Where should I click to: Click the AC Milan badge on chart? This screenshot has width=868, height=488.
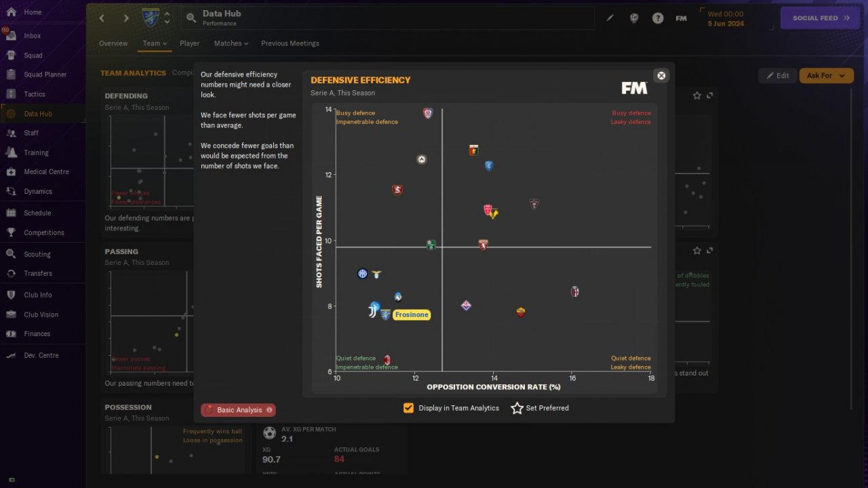(x=387, y=360)
